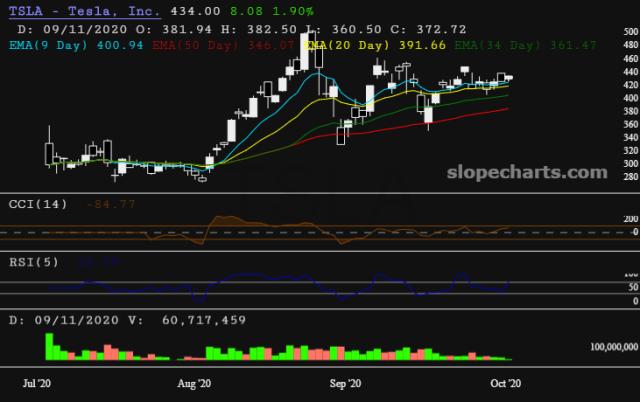The width and height of the screenshot is (640, 402).
Task: Select the tallest green volume bar in July
Action: coord(49,346)
